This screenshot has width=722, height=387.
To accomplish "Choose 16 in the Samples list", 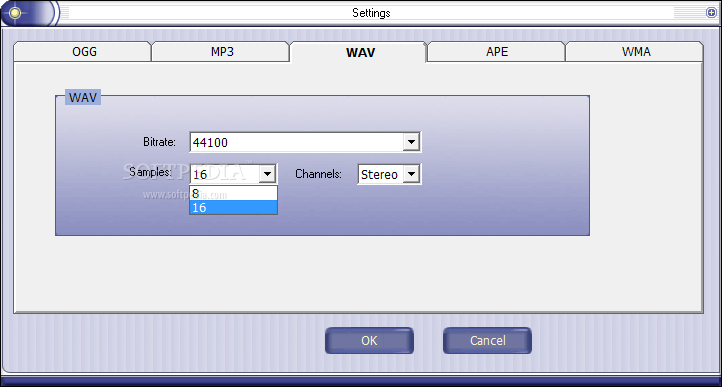I will pos(233,208).
